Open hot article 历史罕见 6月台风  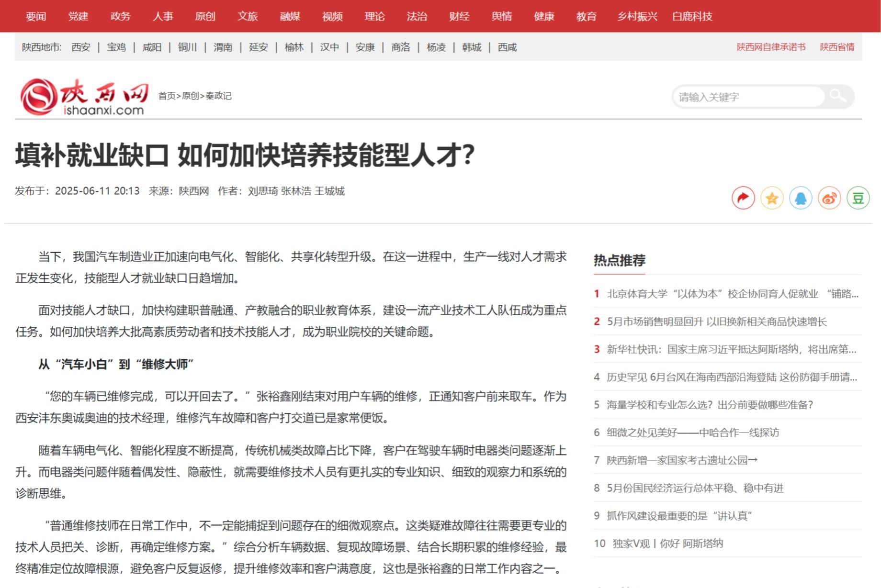(732, 377)
